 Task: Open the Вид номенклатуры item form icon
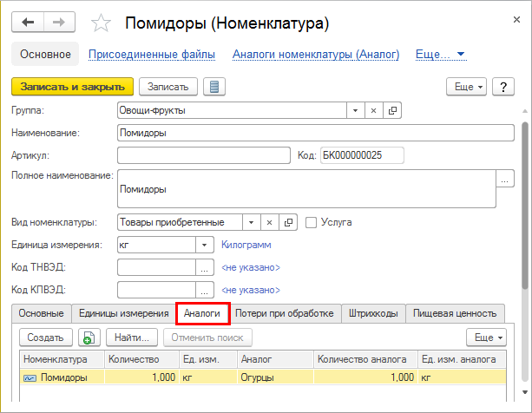pyautogui.click(x=290, y=222)
